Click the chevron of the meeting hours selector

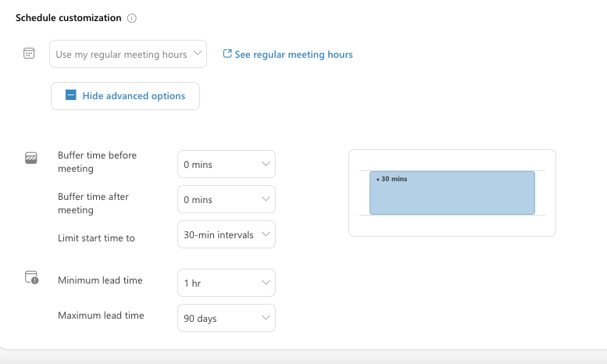198,53
